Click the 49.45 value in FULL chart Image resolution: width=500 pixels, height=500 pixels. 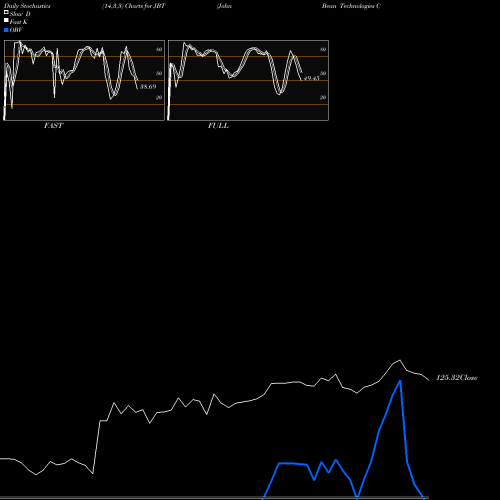click(x=312, y=78)
